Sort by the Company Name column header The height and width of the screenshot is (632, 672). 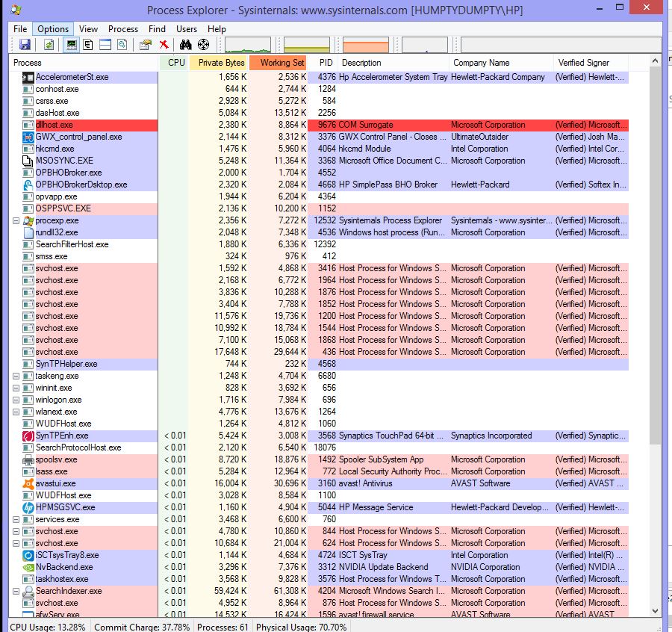pyautogui.click(x=502, y=63)
